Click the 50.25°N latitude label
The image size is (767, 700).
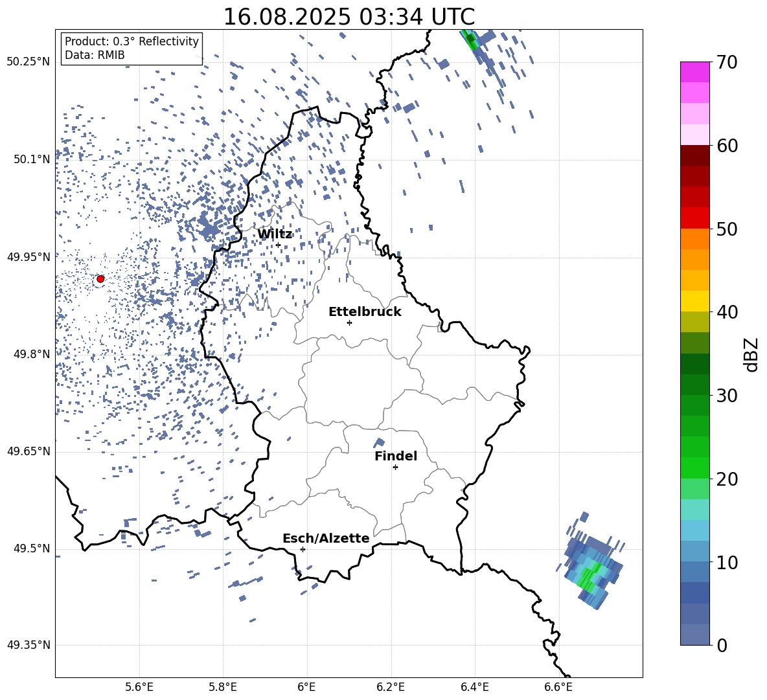point(29,62)
